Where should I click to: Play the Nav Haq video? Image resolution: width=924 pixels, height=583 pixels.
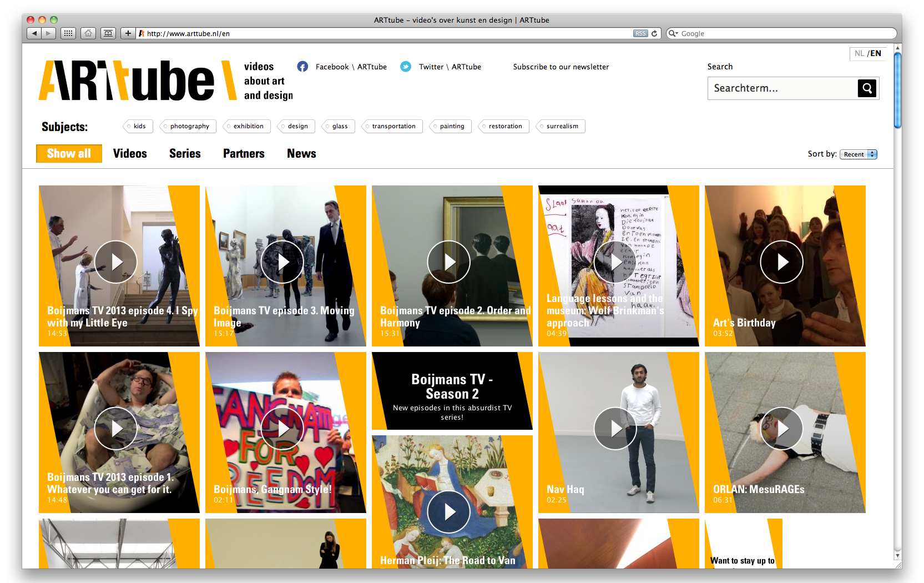tap(615, 429)
